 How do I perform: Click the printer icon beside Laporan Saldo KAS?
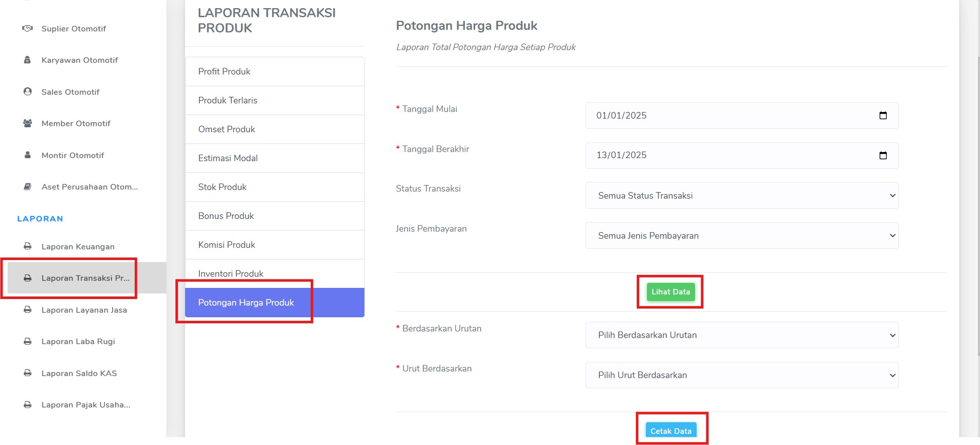(27, 373)
